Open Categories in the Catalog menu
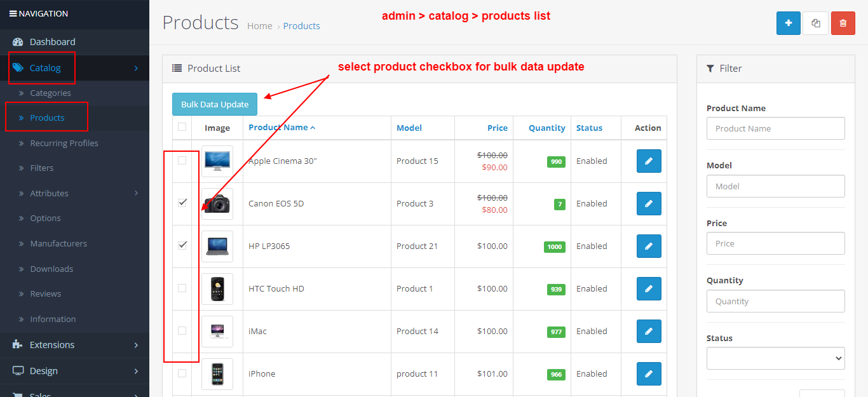 pos(50,93)
